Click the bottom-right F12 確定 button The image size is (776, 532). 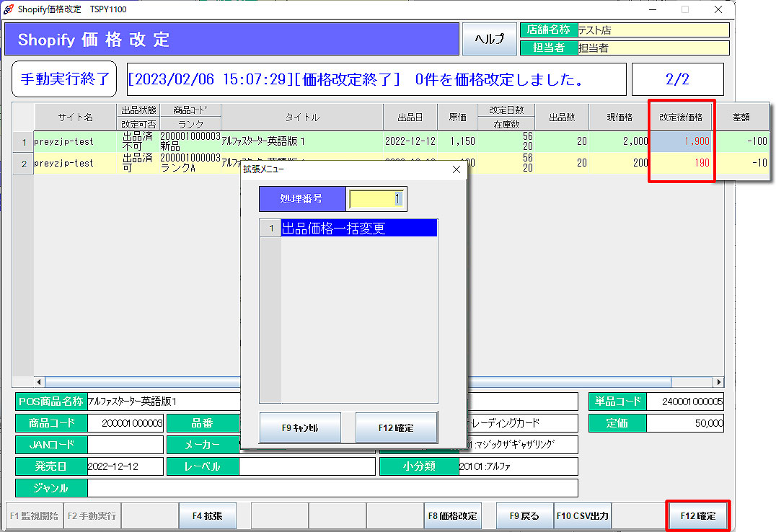(x=697, y=515)
